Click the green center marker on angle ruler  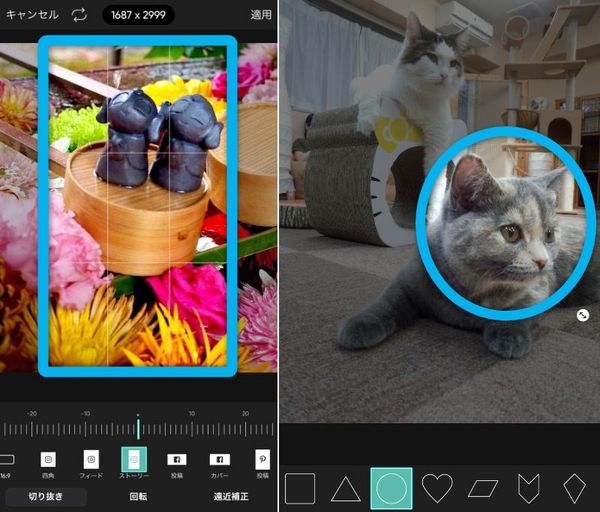(138, 429)
